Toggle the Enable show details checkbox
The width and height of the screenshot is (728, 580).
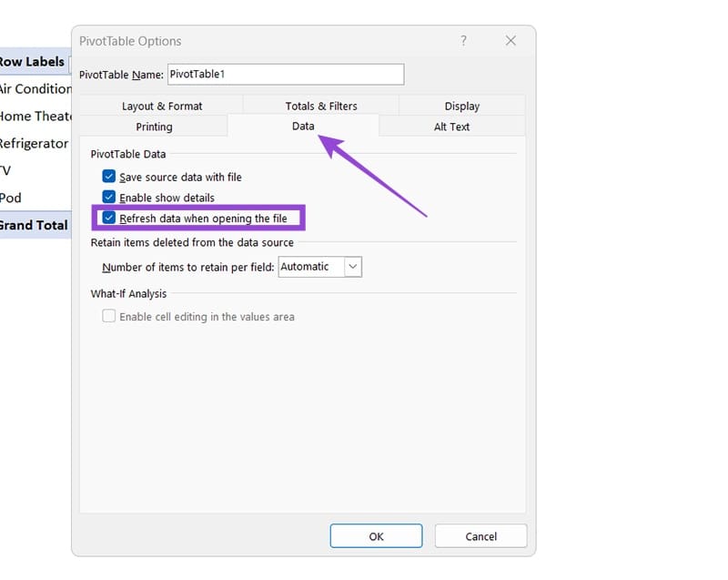[x=109, y=198]
